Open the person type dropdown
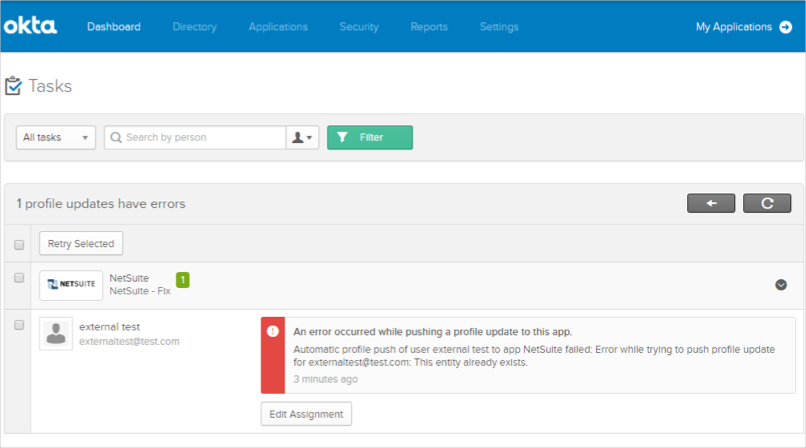 [302, 137]
